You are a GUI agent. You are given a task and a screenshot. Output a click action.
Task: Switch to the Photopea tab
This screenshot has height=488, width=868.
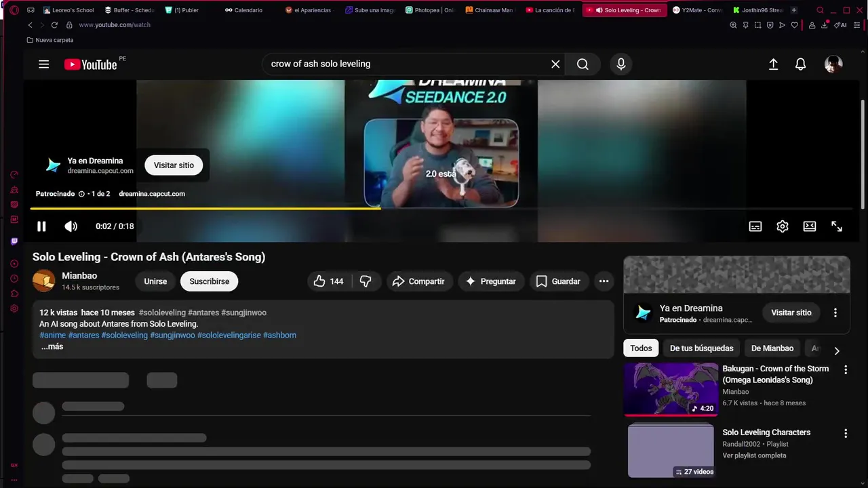coord(430,10)
